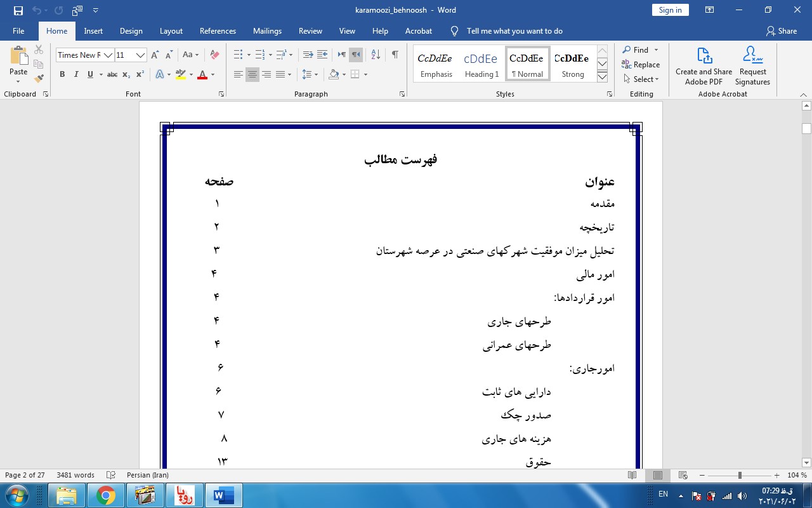Click the zoom slider handle
This screenshot has width=812, height=508.
tap(740, 476)
